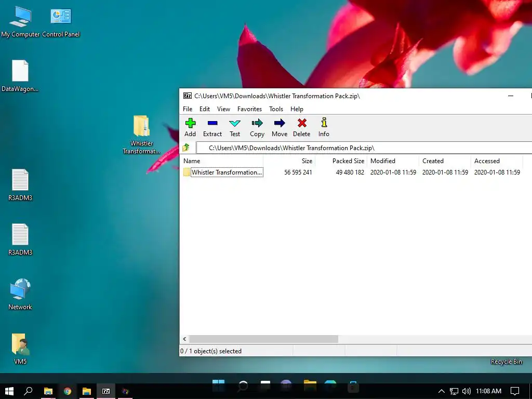The width and height of the screenshot is (532, 399).
Task: Click the left scroll arrow
Action: [184, 339]
